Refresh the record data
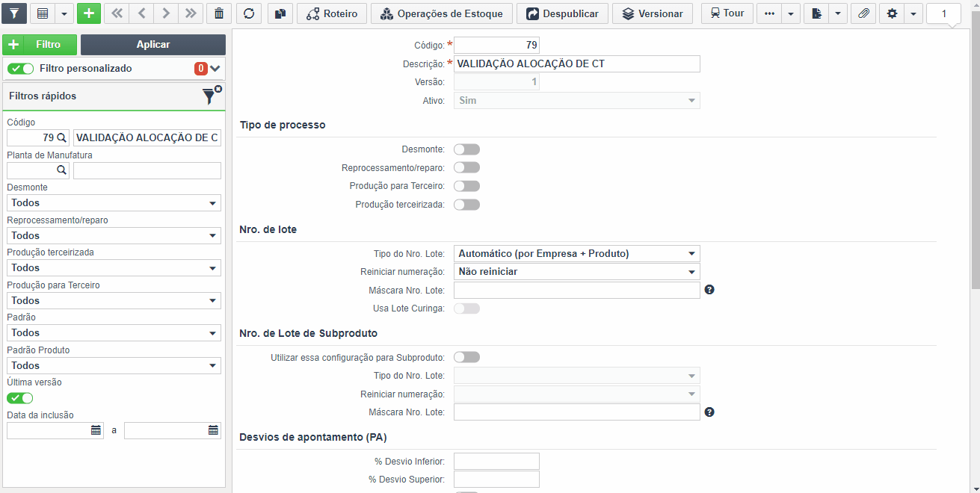Image resolution: width=980 pixels, height=493 pixels. coord(249,13)
